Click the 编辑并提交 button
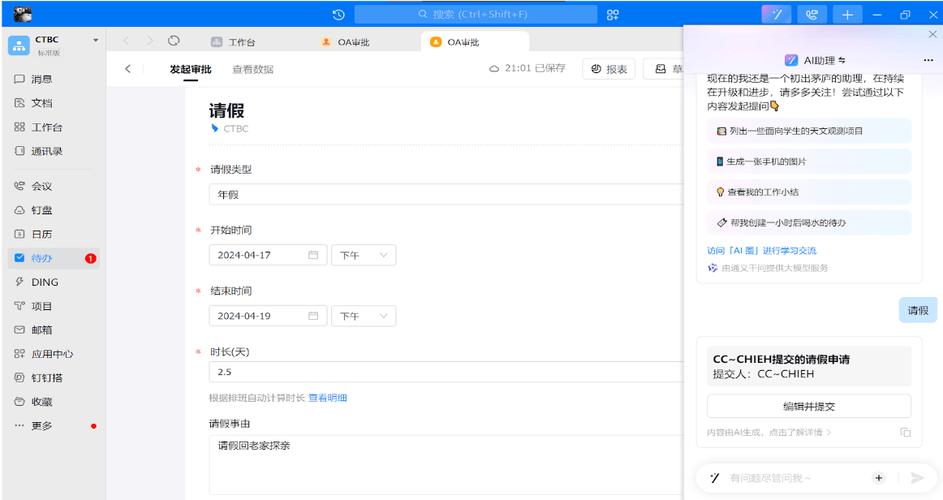This screenshot has width=943, height=500. 809,406
